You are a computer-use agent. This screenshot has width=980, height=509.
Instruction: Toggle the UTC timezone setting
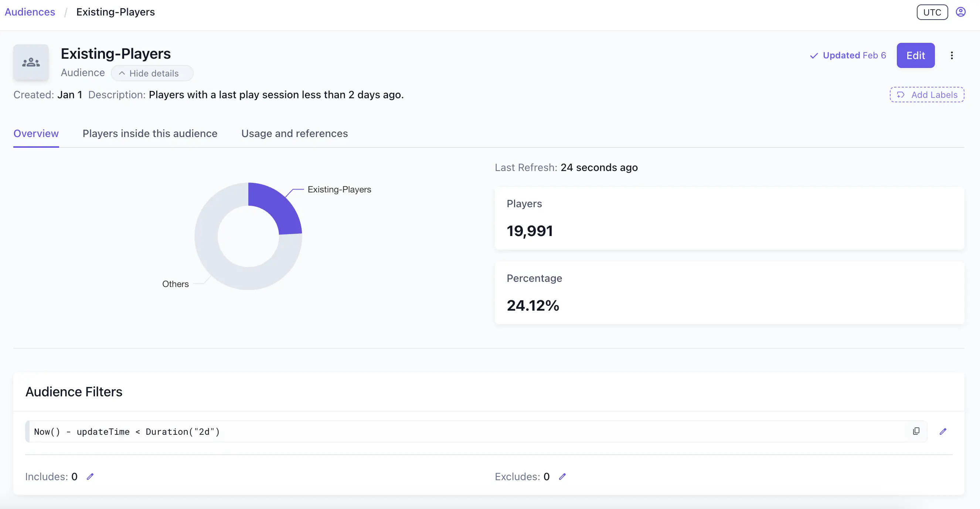click(x=932, y=12)
